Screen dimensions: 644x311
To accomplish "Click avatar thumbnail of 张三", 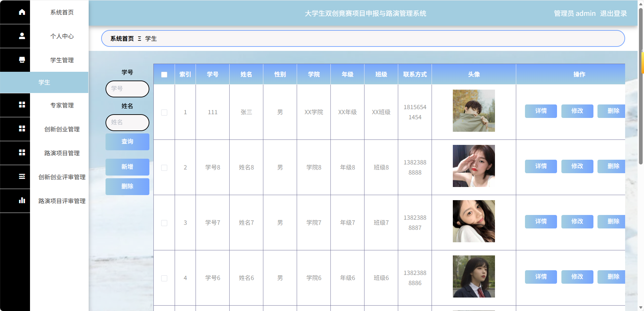I will [474, 111].
